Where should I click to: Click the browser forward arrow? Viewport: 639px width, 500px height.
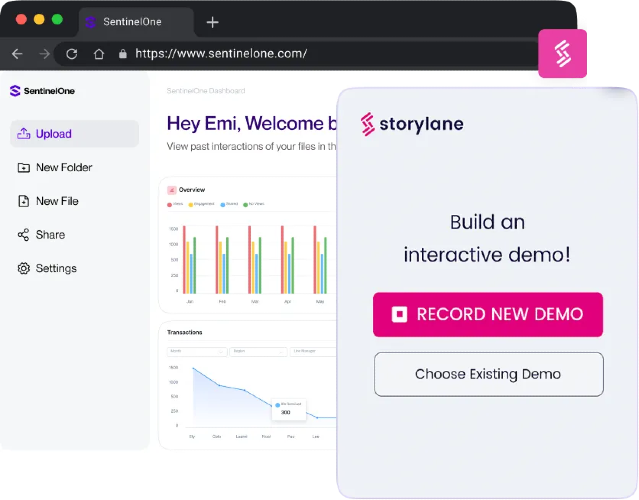[44, 54]
